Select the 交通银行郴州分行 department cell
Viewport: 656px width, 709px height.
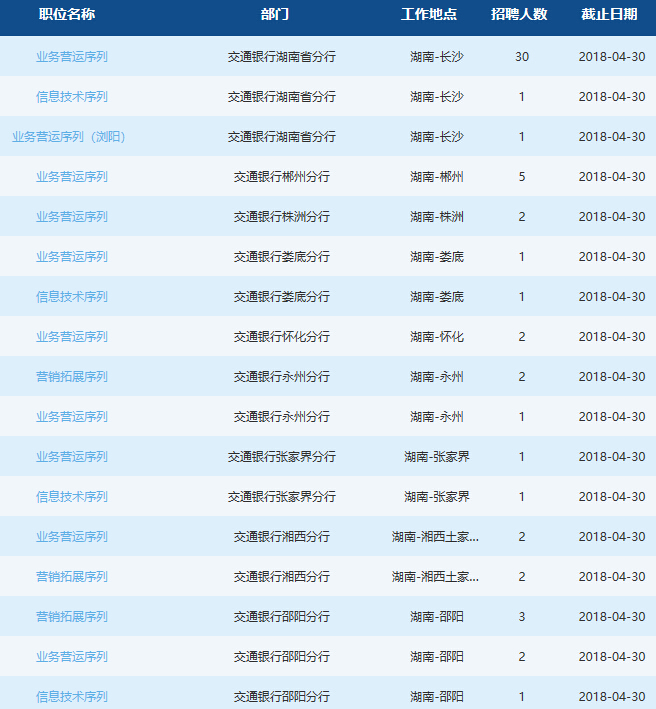pyautogui.click(x=282, y=177)
